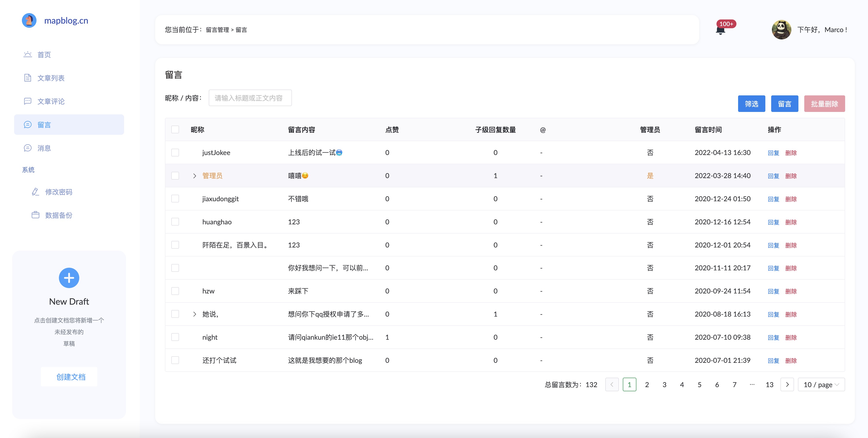868x438 pixels.
Task: Click the 留言时间 column header
Action: pyautogui.click(x=708, y=129)
